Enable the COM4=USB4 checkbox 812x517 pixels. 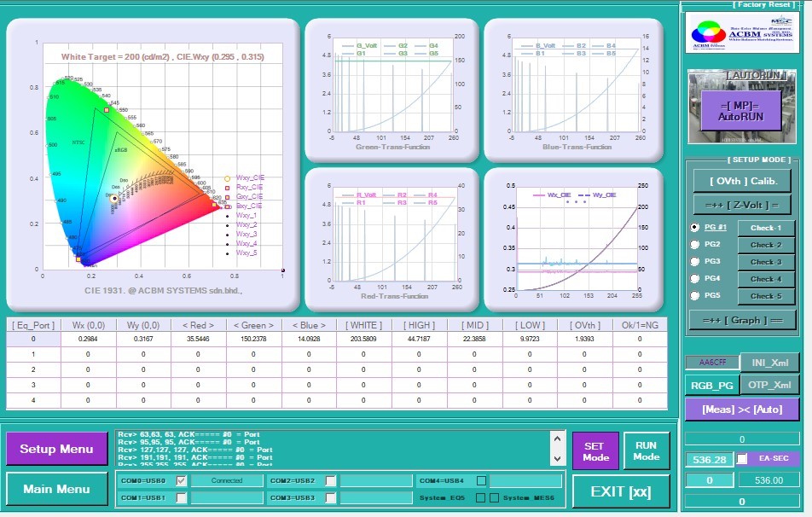(481, 480)
